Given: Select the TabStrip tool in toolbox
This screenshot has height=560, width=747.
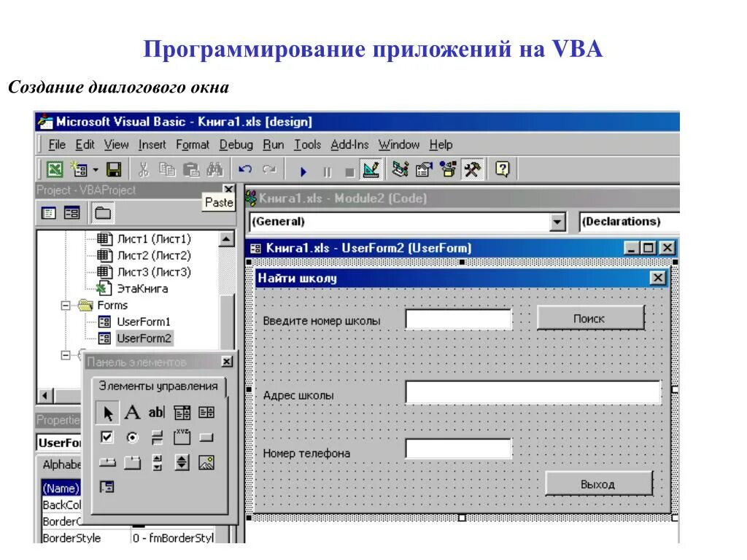Looking at the screenshot, I should pyautogui.click(x=107, y=462).
